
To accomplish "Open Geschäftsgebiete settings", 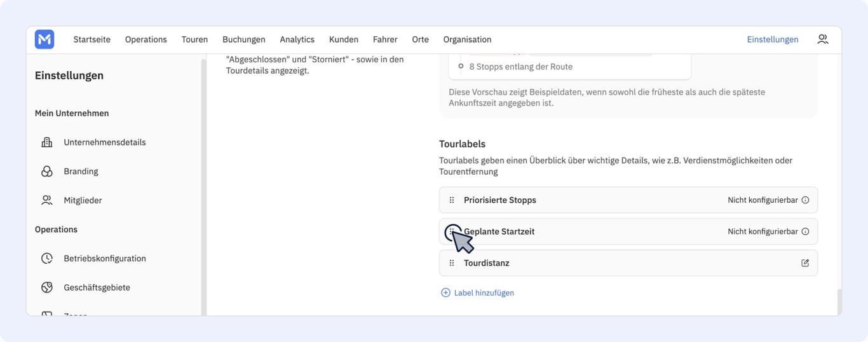I will pyautogui.click(x=97, y=287).
